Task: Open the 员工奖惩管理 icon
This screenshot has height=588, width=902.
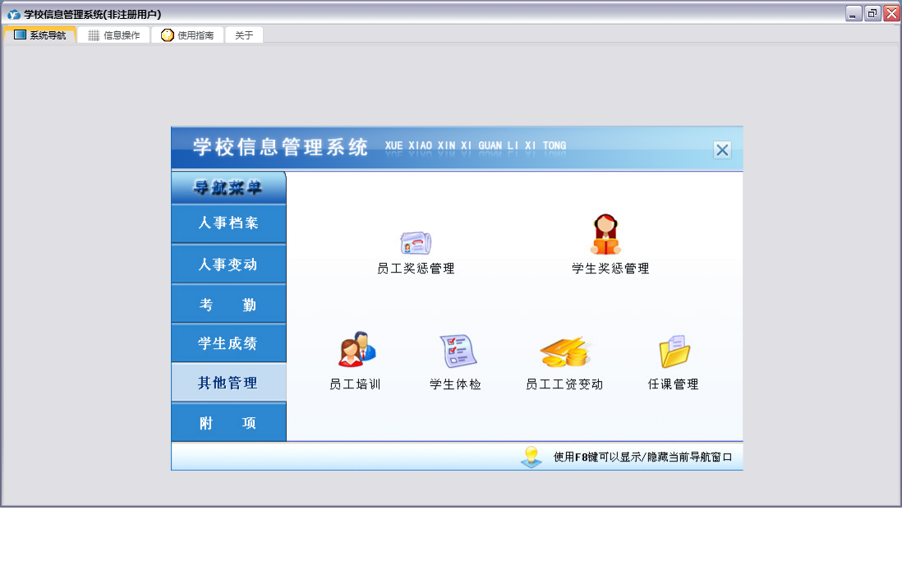Action: point(416,243)
